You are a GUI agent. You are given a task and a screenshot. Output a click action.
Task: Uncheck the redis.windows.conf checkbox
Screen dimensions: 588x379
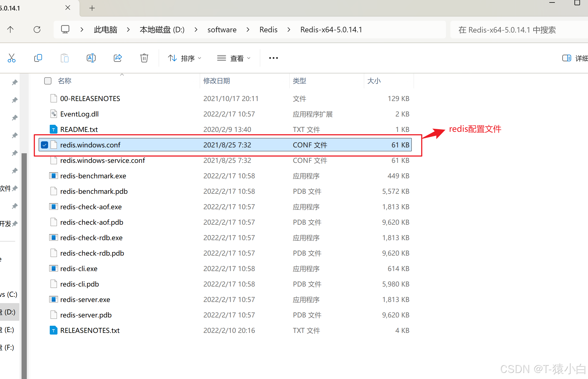click(44, 145)
